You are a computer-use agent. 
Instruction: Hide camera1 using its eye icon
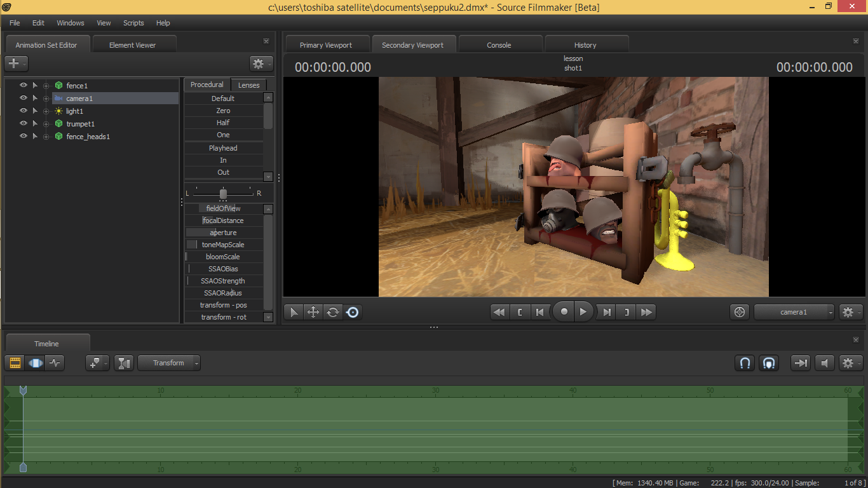click(x=24, y=98)
